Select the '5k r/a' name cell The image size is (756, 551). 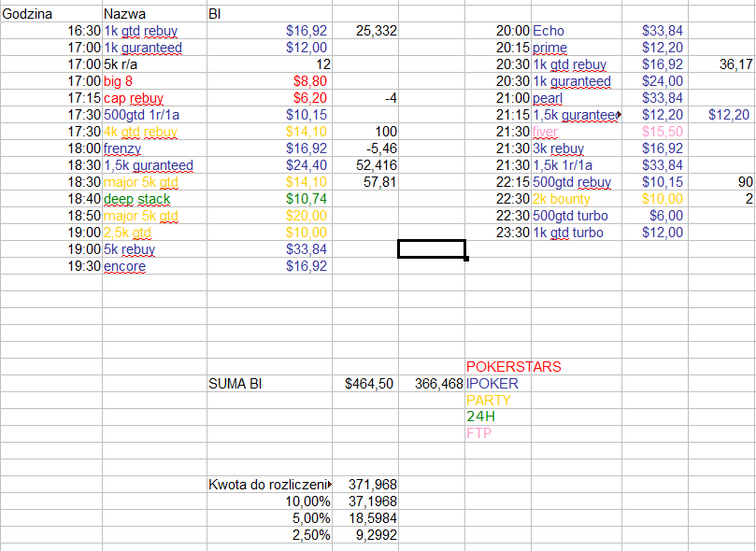click(x=154, y=64)
